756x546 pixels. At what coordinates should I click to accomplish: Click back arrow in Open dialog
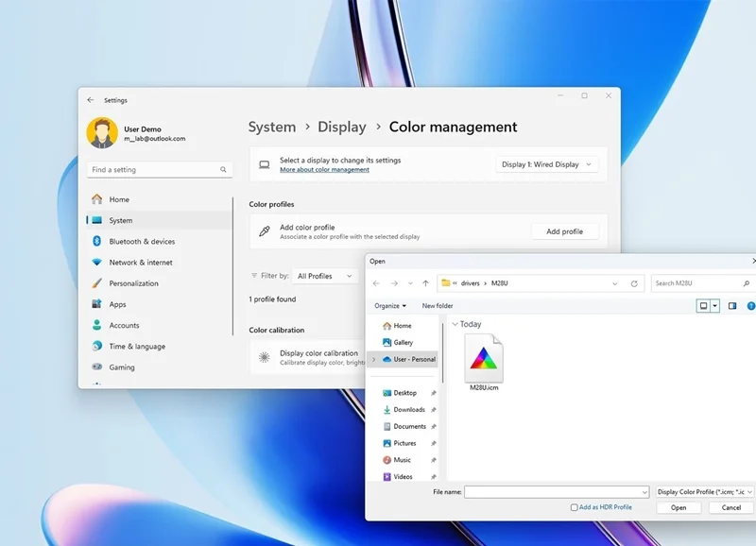tap(376, 283)
